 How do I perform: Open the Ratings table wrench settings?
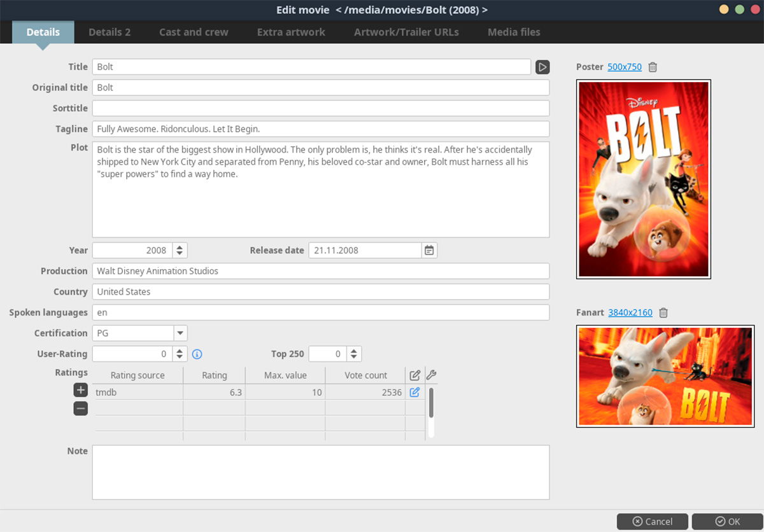pos(431,375)
